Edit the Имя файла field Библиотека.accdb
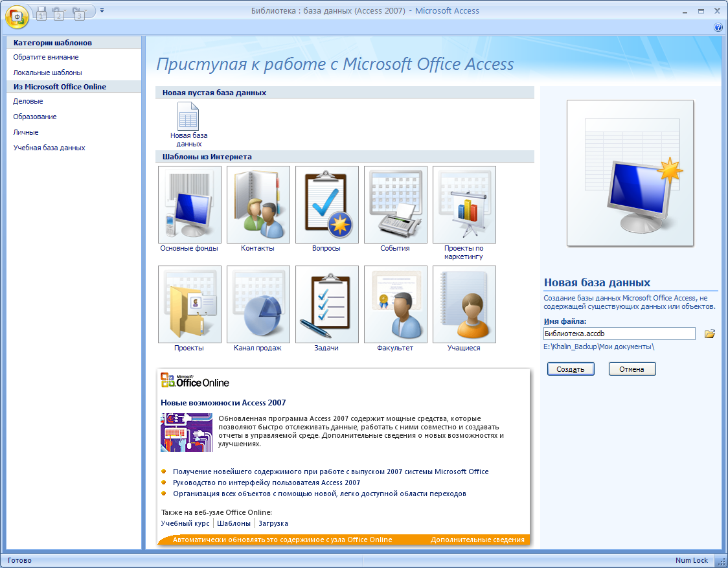This screenshot has height=568, width=728. [x=619, y=334]
